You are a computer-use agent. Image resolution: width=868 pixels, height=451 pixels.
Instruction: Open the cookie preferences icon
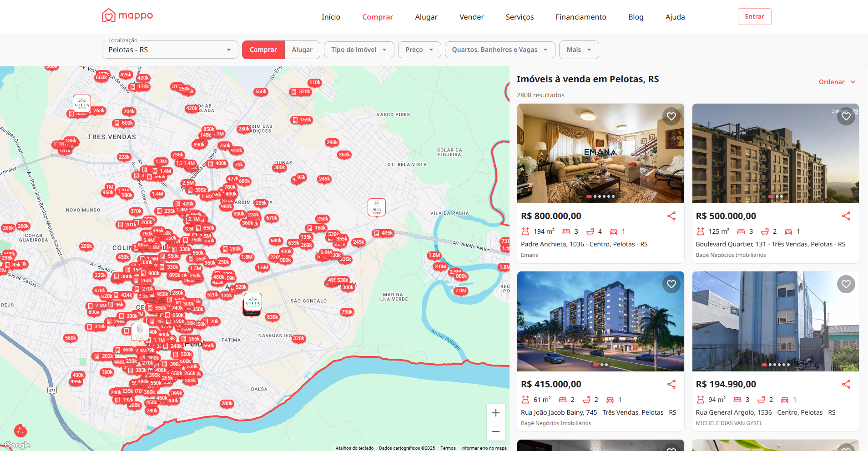[20, 430]
